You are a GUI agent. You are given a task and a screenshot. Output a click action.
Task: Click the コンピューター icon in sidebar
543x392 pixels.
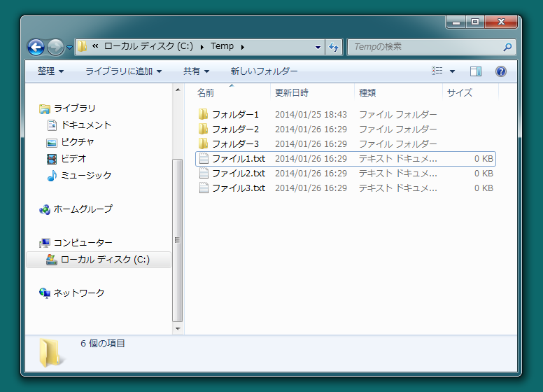45,243
